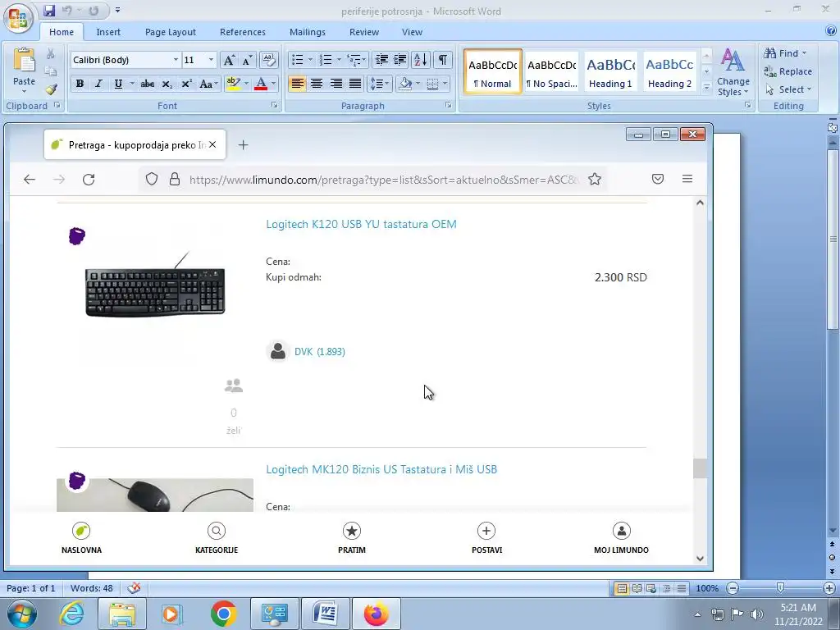Select the Format Painter brush icon
The image size is (840, 630).
(x=51, y=89)
